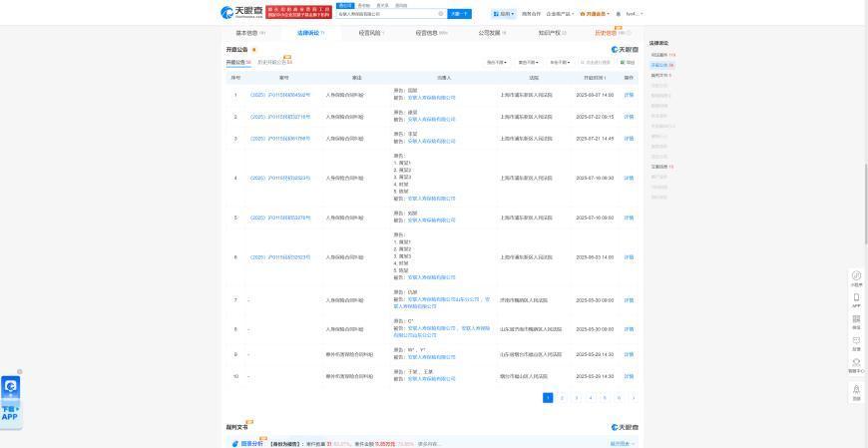
Task: Open the case number link in row 1
Action: pyautogui.click(x=280, y=95)
